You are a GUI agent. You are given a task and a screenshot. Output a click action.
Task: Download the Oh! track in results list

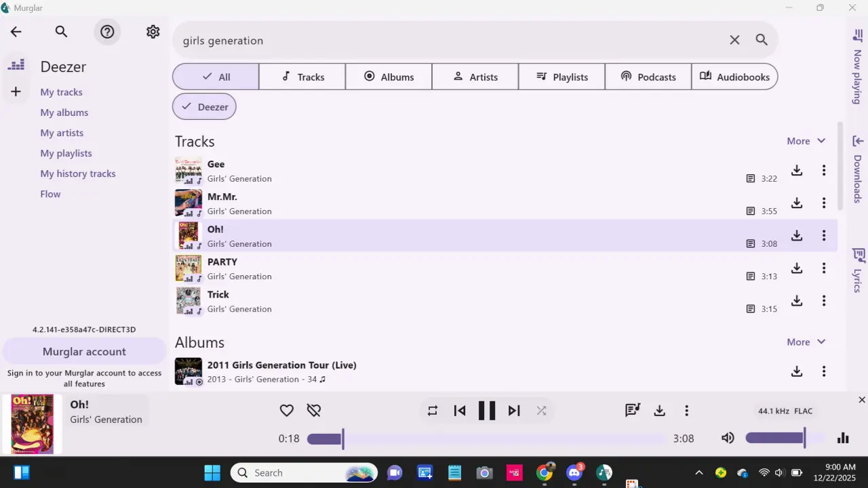pyautogui.click(x=797, y=235)
